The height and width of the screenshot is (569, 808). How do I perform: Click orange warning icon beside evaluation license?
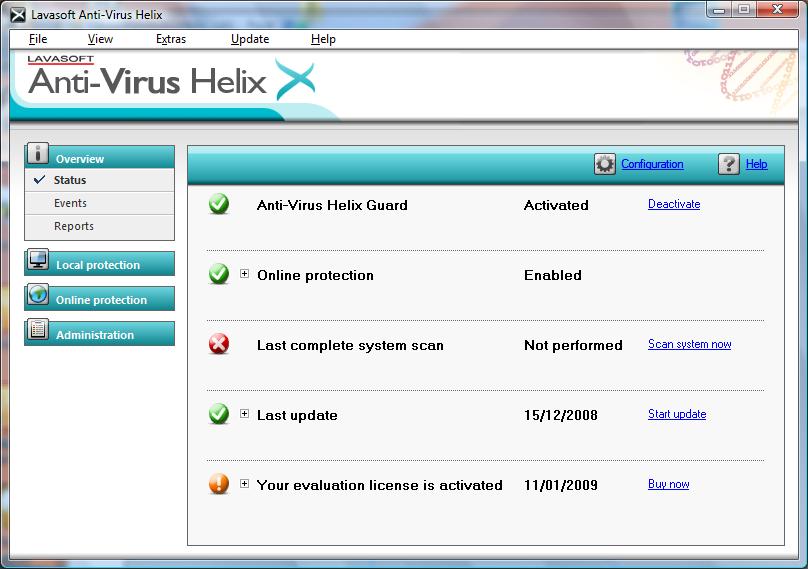(219, 485)
